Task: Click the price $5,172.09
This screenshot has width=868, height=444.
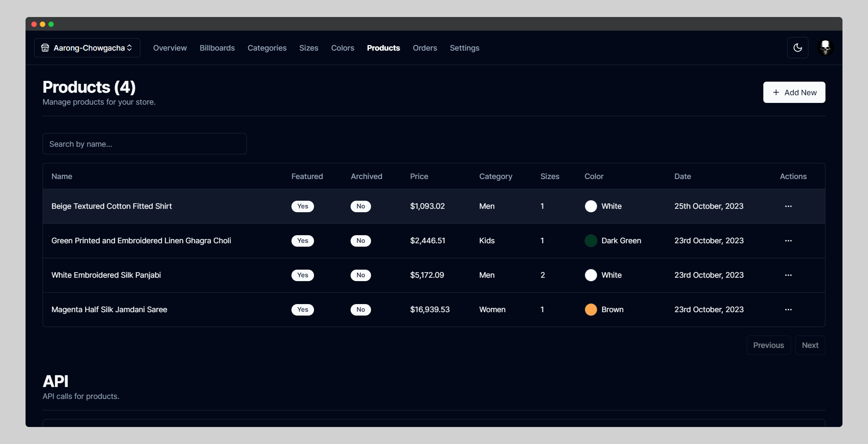Action: click(x=427, y=275)
